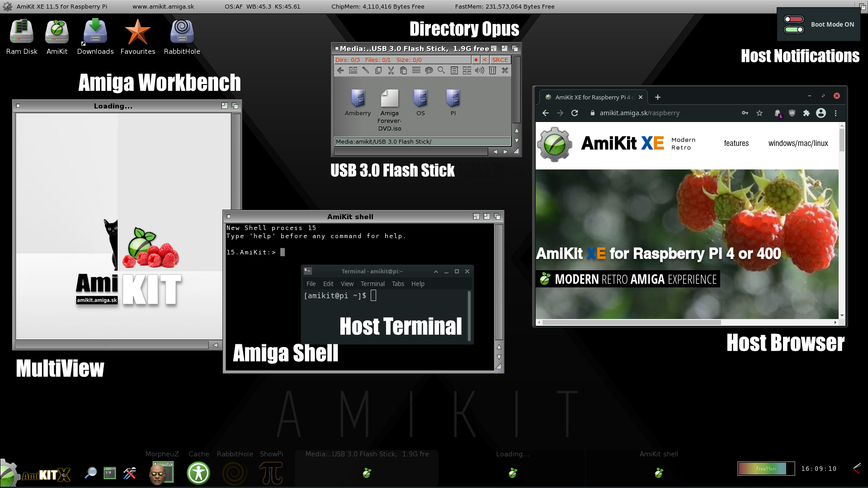Open the red down-arrow lister popup menu
This screenshot has height=488, width=868.
coord(476,60)
